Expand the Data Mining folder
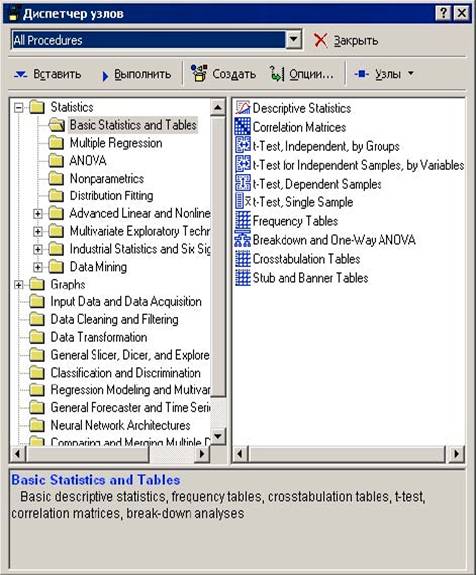The width and height of the screenshot is (476, 575). coord(37,267)
